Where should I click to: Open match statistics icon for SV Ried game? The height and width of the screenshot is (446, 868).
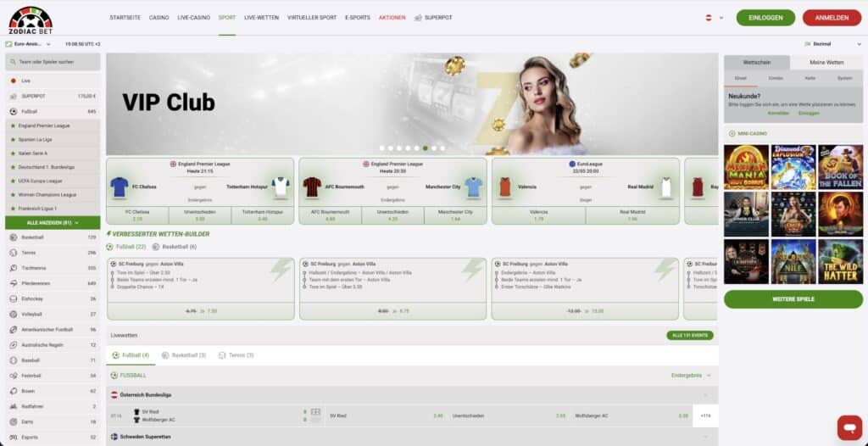[x=315, y=411]
